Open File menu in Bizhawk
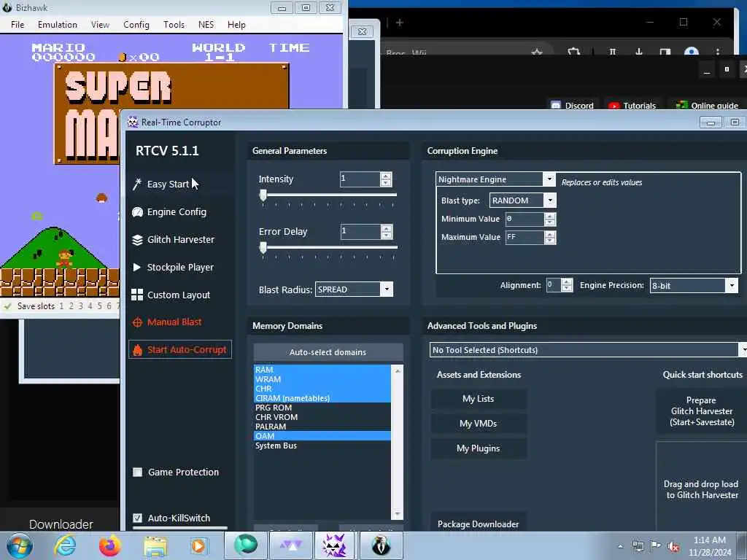Screen dimensions: 747x560 tap(18, 24)
